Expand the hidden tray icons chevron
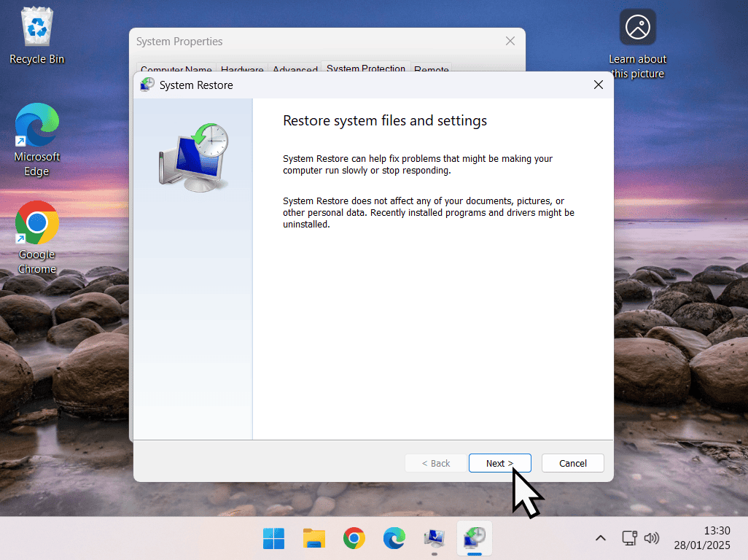The width and height of the screenshot is (748, 560). [601, 538]
